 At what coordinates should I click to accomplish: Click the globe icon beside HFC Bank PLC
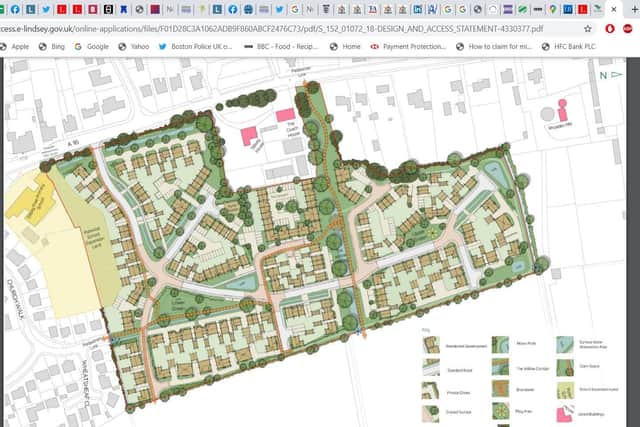546,47
